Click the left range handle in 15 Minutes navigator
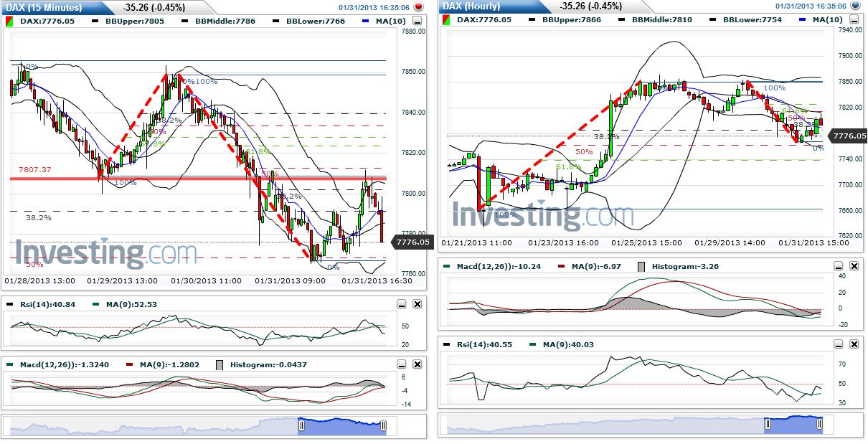 coord(301,425)
